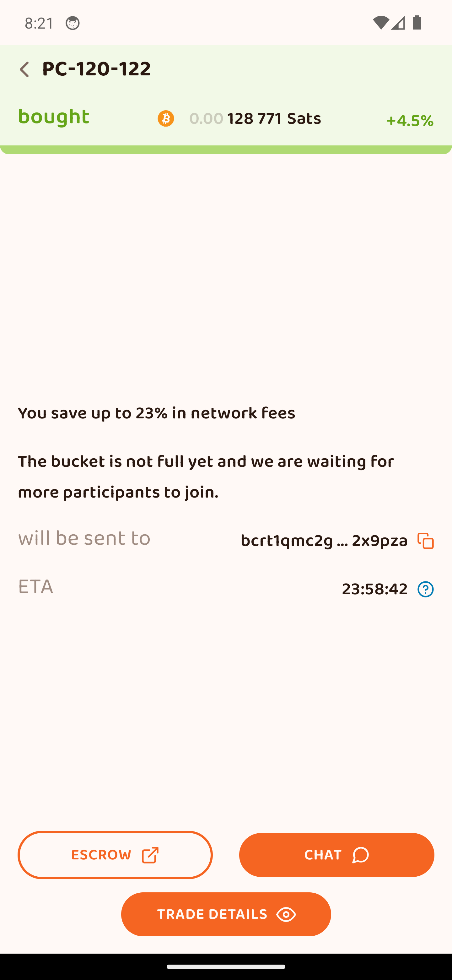The height and width of the screenshot is (980, 452).
Task: Tap the truncated address bcrt1qmc2g … 2x9pza
Action: [x=324, y=541]
